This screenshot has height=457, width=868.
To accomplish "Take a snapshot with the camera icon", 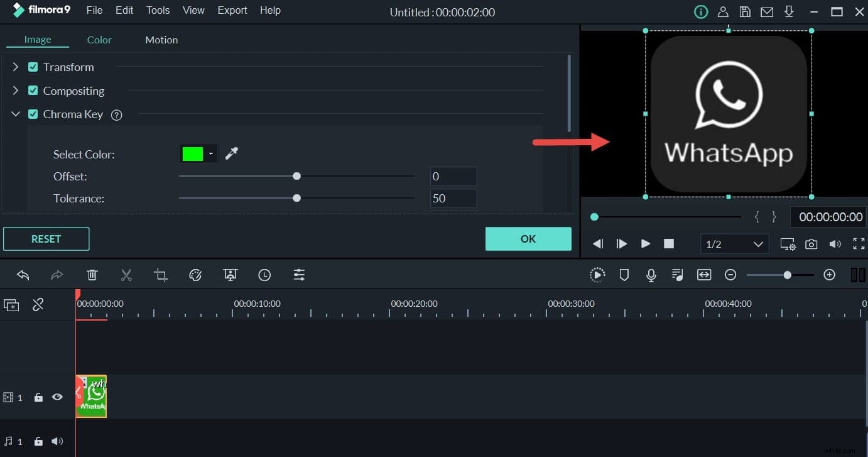I will (811, 244).
